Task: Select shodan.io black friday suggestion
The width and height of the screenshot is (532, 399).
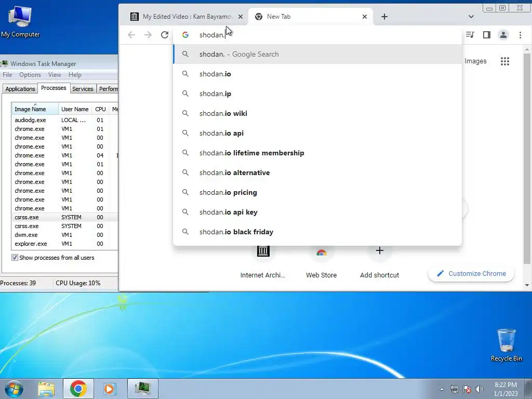Action: (317, 232)
